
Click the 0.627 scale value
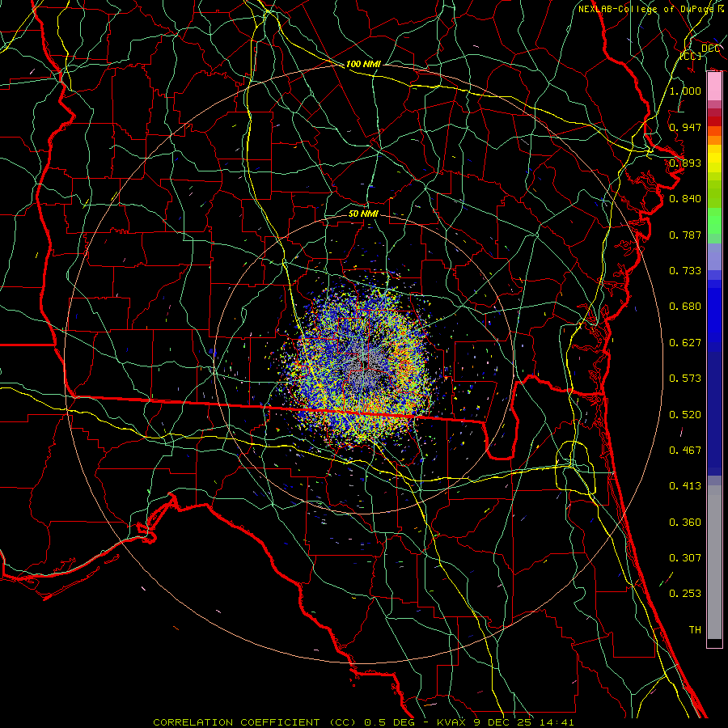point(685,343)
